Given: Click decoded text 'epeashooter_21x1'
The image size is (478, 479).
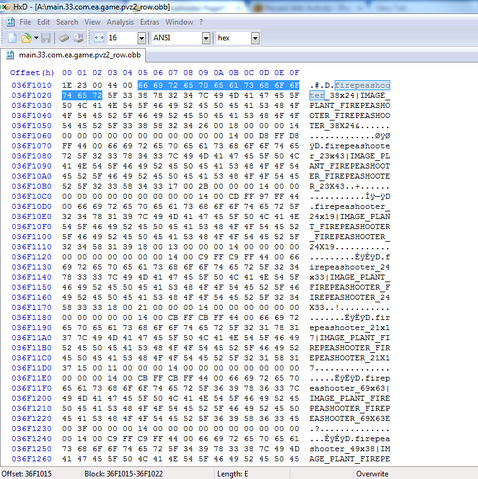Looking at the screenshot, I should [350, 327].
